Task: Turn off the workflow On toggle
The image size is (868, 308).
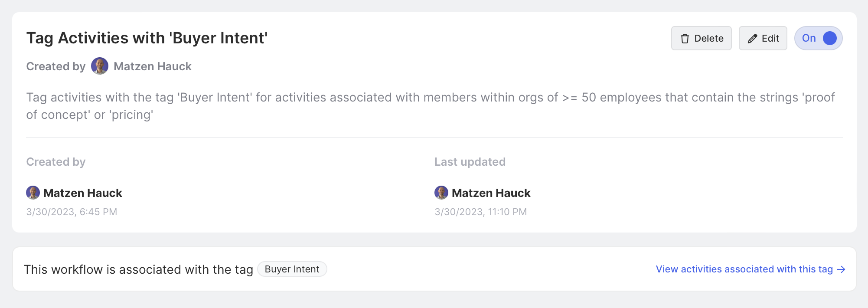Action: click(818, 38)
